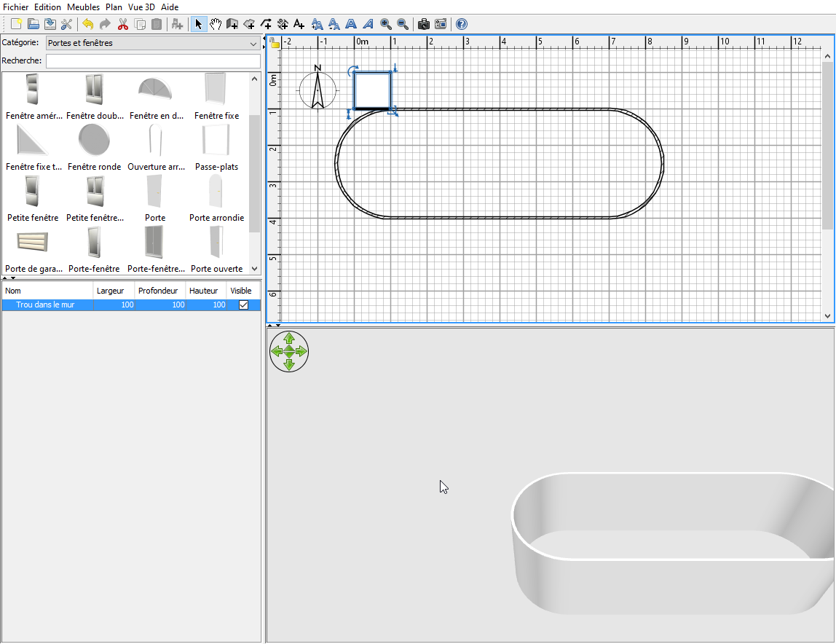This screenshot has width=836, height=644.
Task: Open the Fichier menu
Action: tap(15, 7)
